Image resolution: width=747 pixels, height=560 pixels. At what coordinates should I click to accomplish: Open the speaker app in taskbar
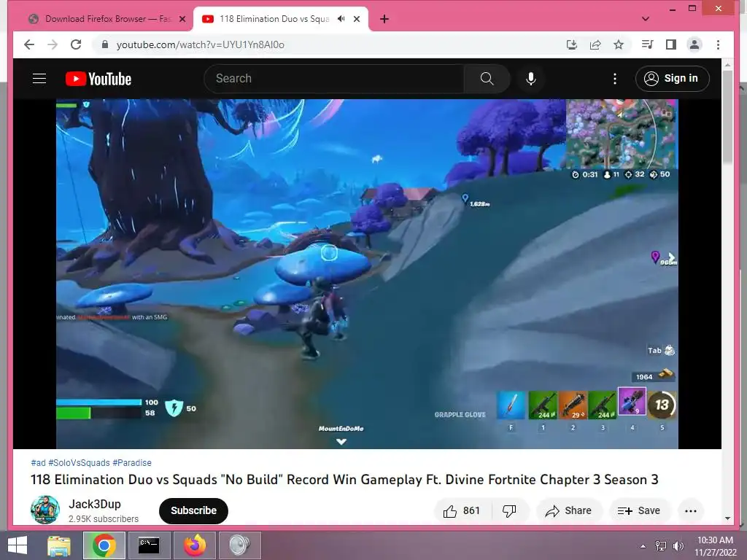click(x=239, y=545)
